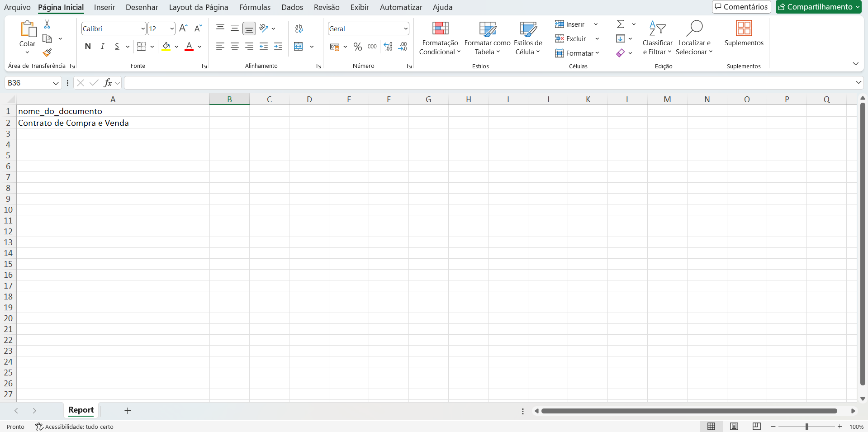Select the Report sheet tab
The height and width of the screenshot is (432, 868).
(x=81, y=410)
